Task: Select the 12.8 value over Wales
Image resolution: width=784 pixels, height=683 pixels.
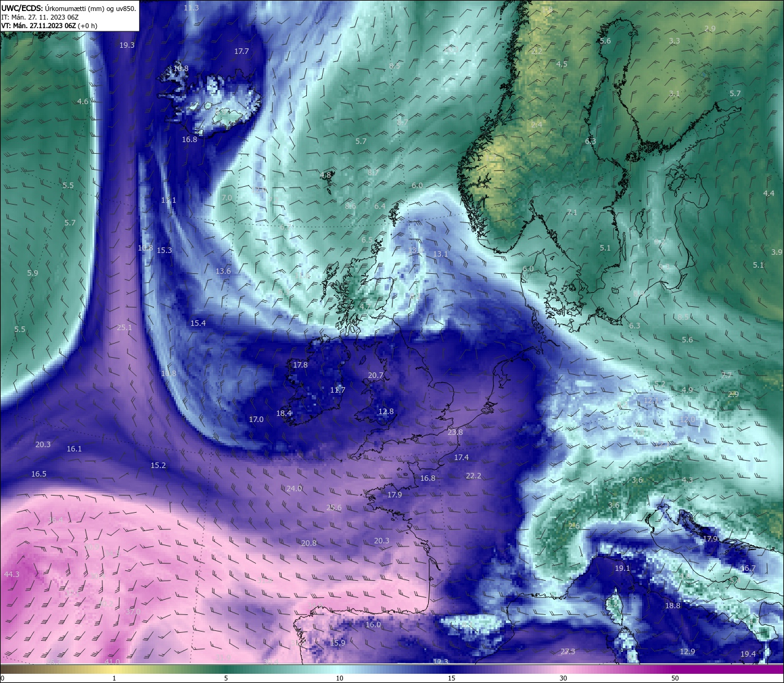Action: click(386, 412)
